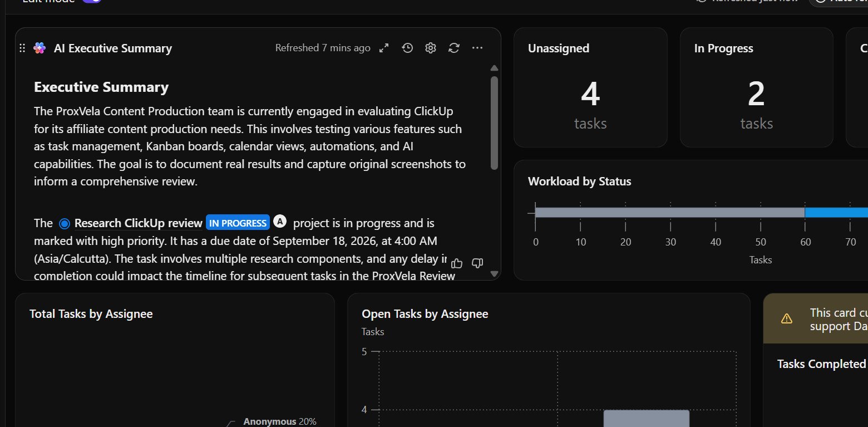Viewport: 868px width, 427px height.
Task: Give thumbs down on the AI summary
Action: (477, 263)
